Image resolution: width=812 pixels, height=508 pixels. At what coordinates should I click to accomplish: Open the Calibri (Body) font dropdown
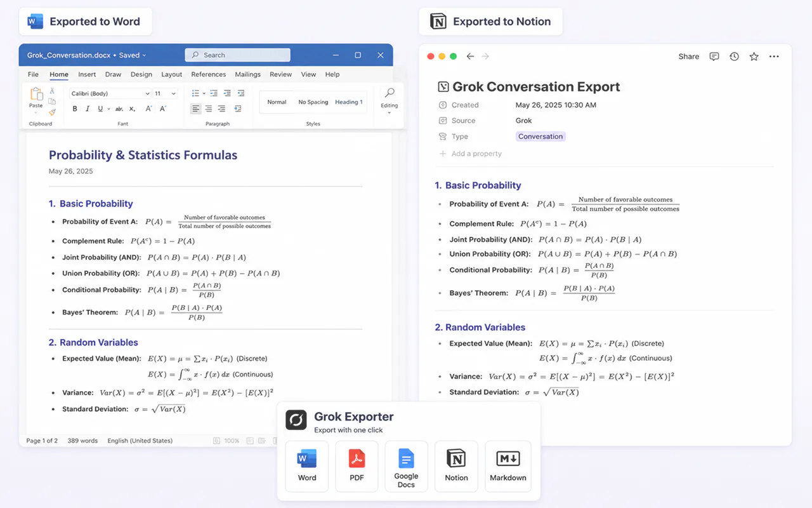coord(110,93)
